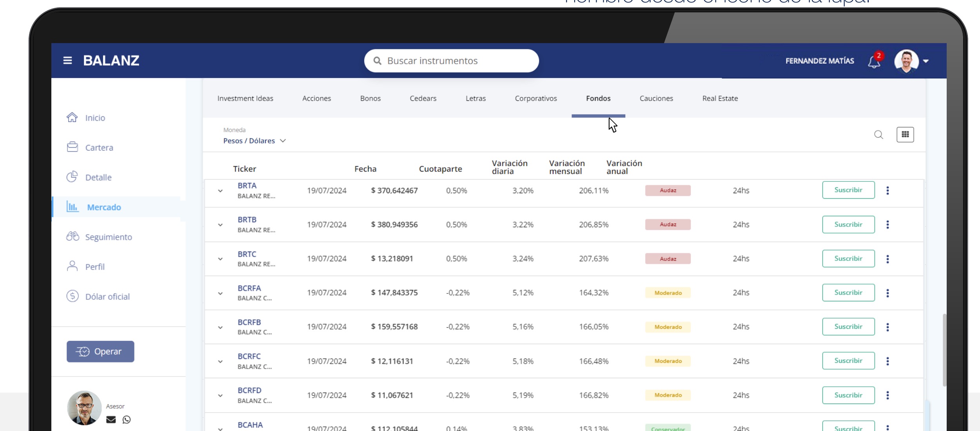980x431 pixels.
Task: Click the BALANZ logo
Action: tap(111, 61)
